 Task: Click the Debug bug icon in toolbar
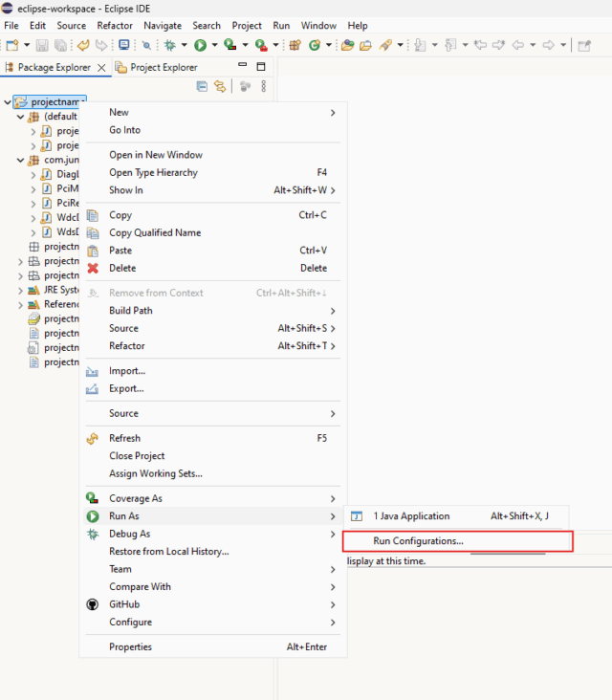[170, 44]
